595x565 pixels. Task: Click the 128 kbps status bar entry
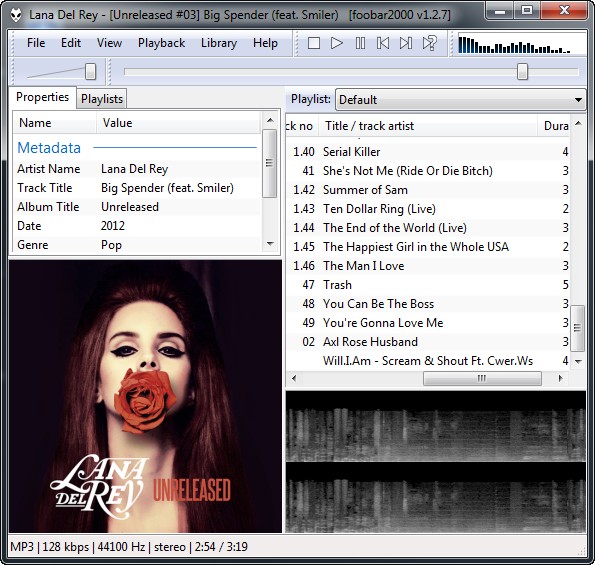[65, 547]
